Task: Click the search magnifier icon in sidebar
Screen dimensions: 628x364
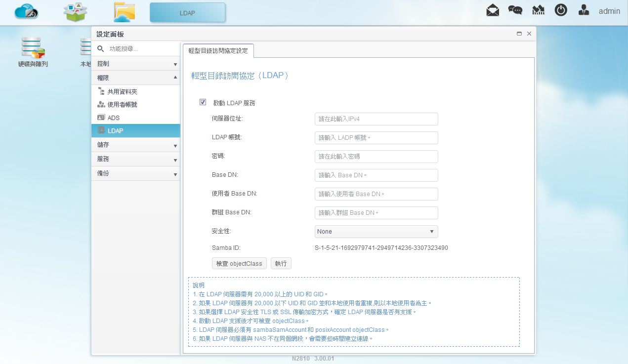Action: point(100,48)
